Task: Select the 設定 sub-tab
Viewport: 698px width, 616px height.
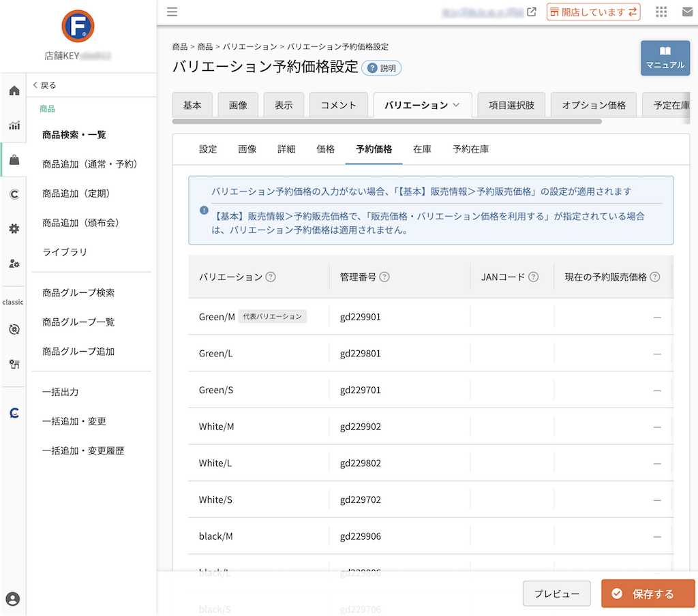Action: pos(208,149)
